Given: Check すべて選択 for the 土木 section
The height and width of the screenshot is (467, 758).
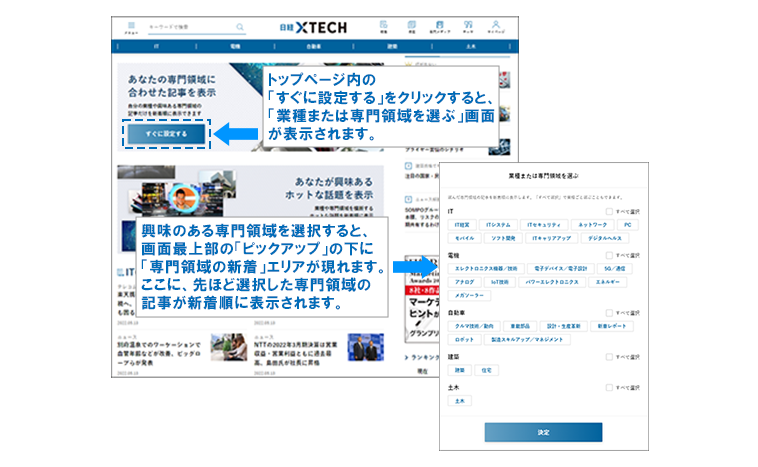Looking at the screenshot, I should pos(609,387).
